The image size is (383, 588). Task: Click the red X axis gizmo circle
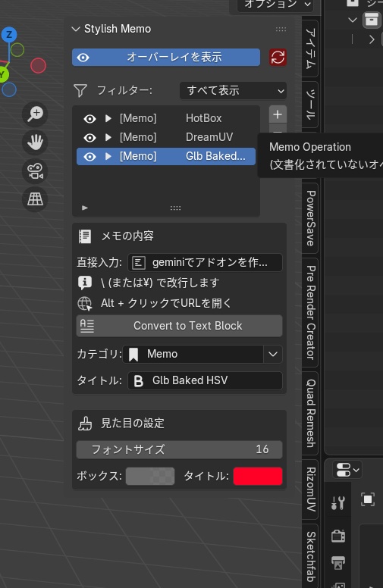[x=38, y=66]
